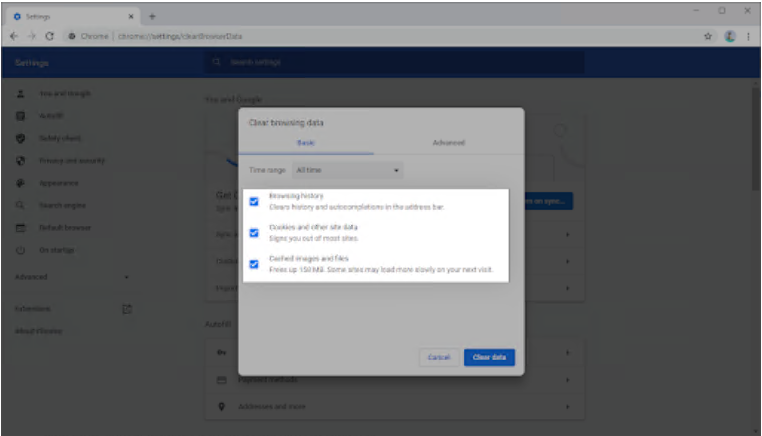Switch to the Advanced tab in the dialog
This screenshot has height=436, width=762.
pos(448,143)
